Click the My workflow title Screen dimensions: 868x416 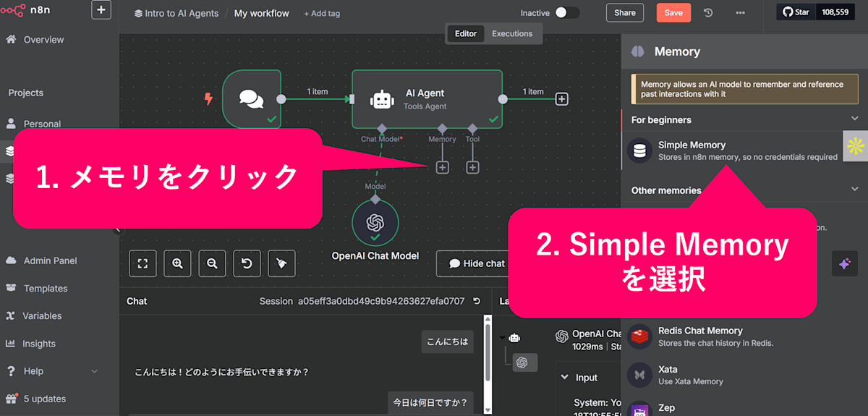tap(261, 13)
